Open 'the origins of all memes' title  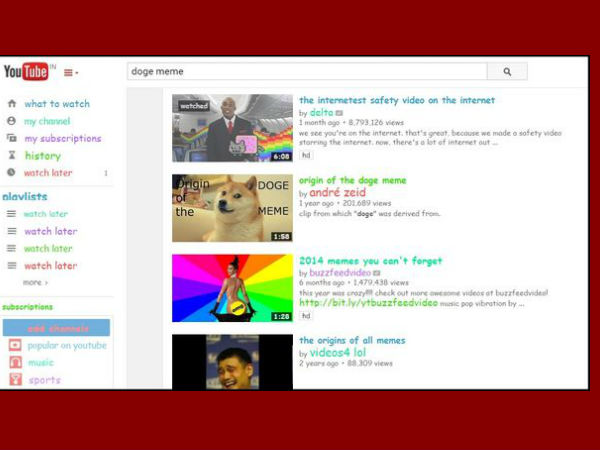(x=352, y=340)
